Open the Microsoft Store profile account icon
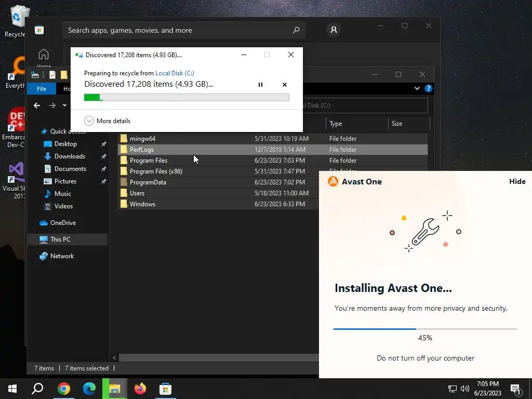Viewport: 532px width, 399px height. (334, 30)
